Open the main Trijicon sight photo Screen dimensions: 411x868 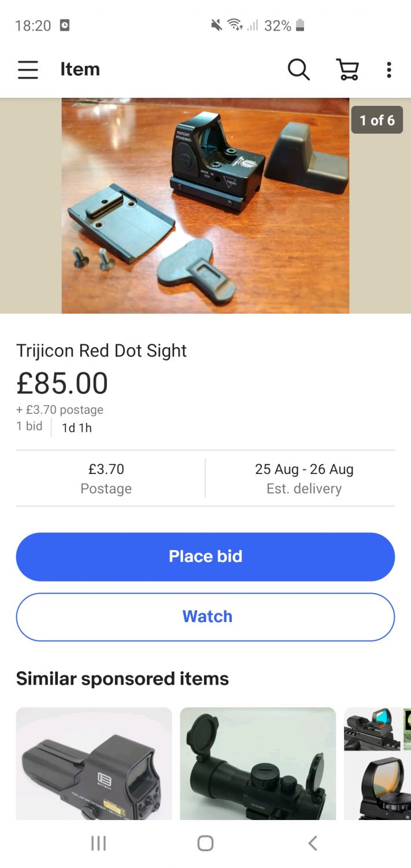pos(205,205)
